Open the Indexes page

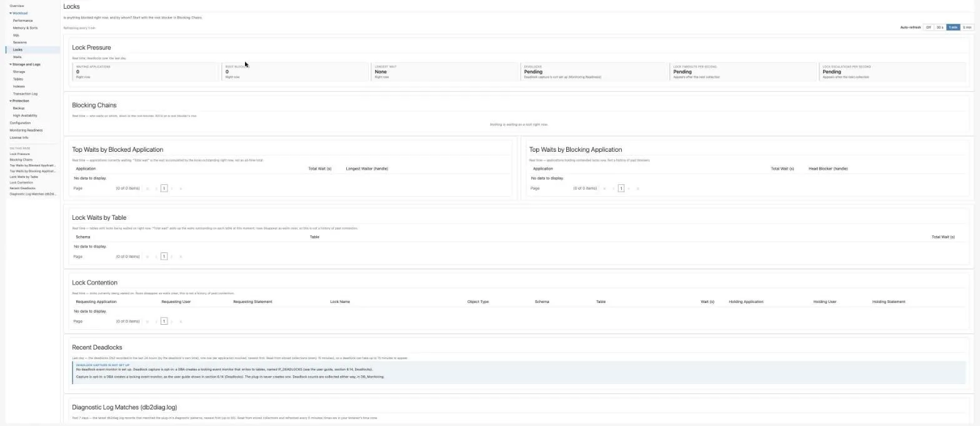(19, 86)
